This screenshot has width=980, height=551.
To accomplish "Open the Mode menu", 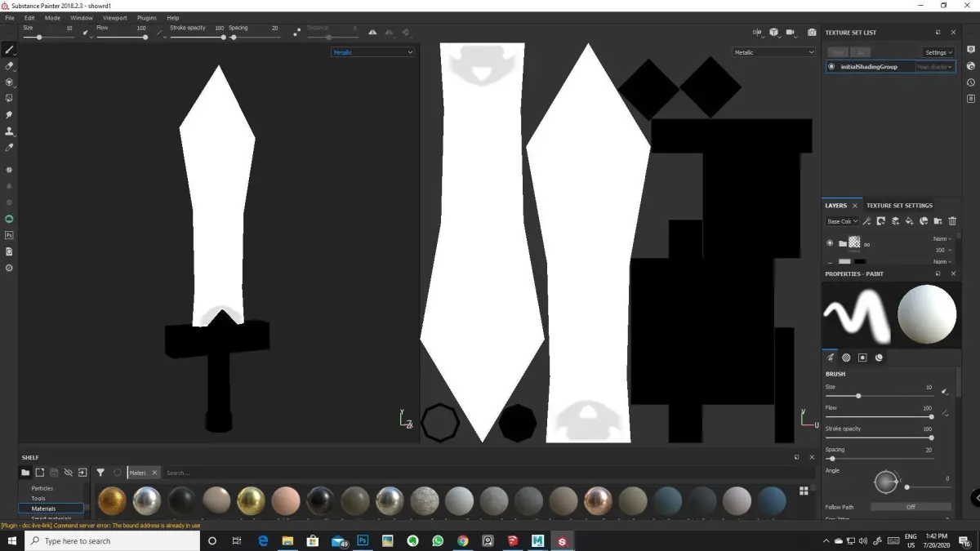I will pos(52,17).
